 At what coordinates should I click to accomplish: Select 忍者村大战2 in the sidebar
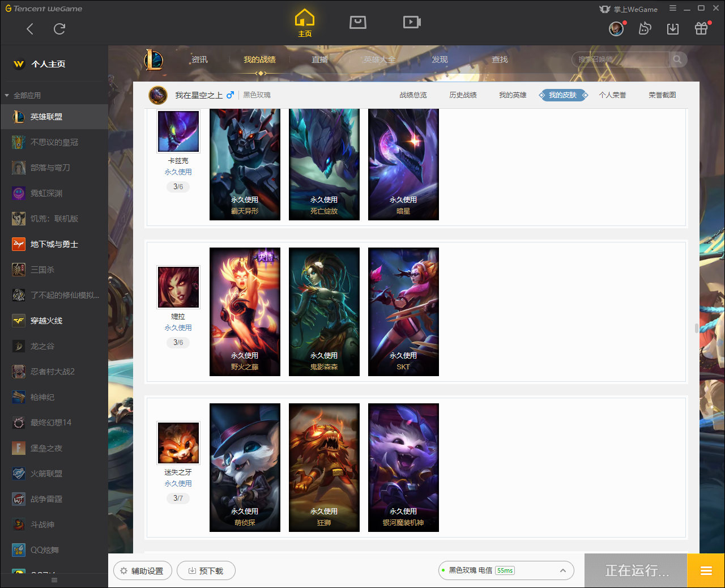(x=54, y=372)
